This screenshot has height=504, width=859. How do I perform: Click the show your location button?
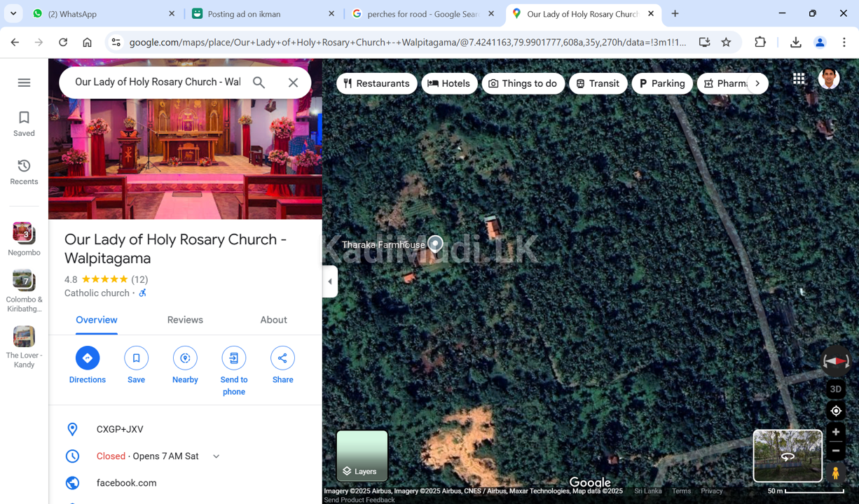(x=835, y=411)
